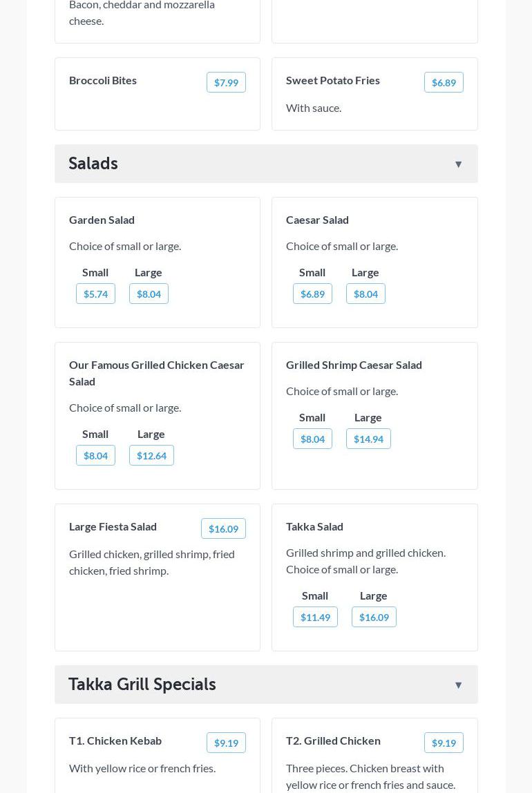Add Sweet Potato Fries at $6.89
Screen dimensions: 532x793
point(444,82)
